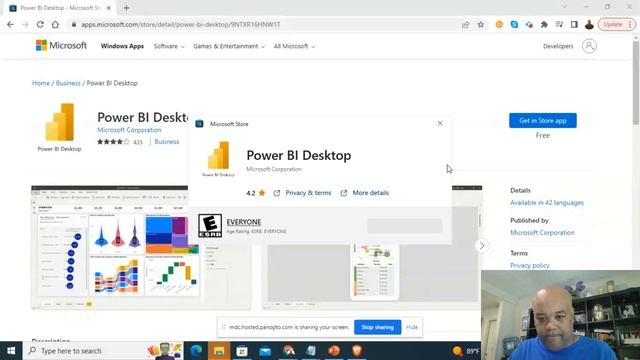Click the browser forward arrow

click(x=25, y=24)
